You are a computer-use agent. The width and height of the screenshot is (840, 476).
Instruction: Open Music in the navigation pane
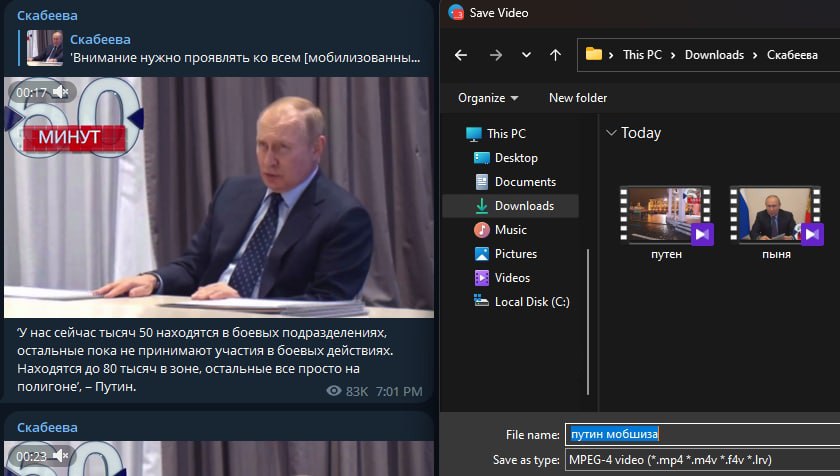coord(511,230)
